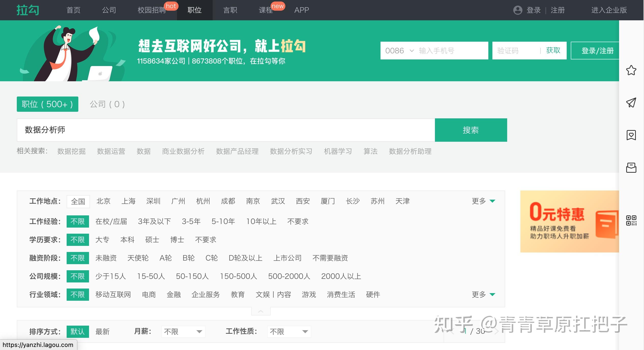644x350 pixels.
Task: Open 校园招聘 in top navigation
Action: (152, 10)
